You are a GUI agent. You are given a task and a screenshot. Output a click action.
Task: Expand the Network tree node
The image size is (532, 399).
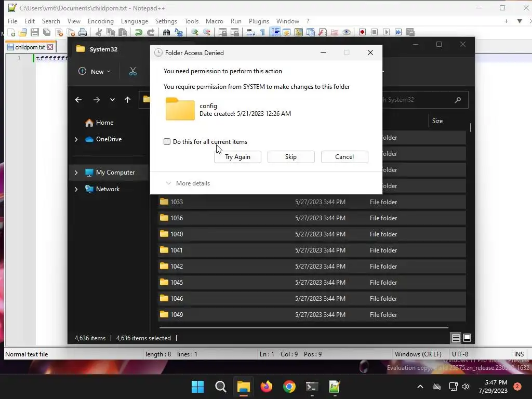coord(76,189)
